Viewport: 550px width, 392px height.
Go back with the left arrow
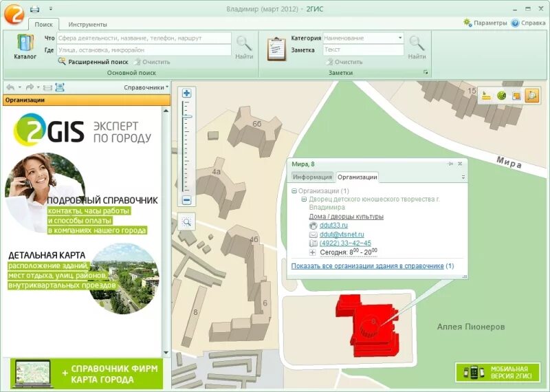pyautogui.click(x=10, y=87)
